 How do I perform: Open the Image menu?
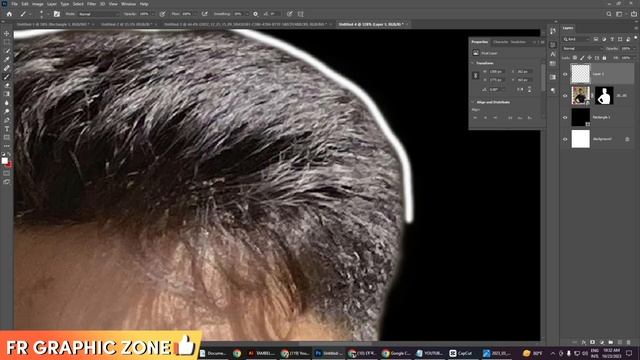[37, 4]
